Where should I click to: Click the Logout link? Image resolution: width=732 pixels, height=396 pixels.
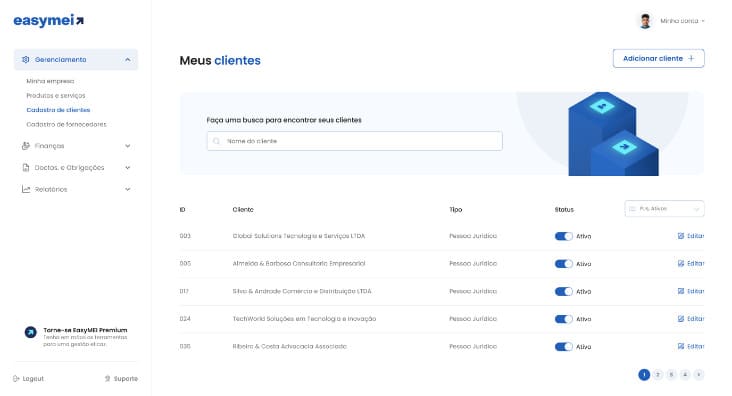(x=28, y=378)
